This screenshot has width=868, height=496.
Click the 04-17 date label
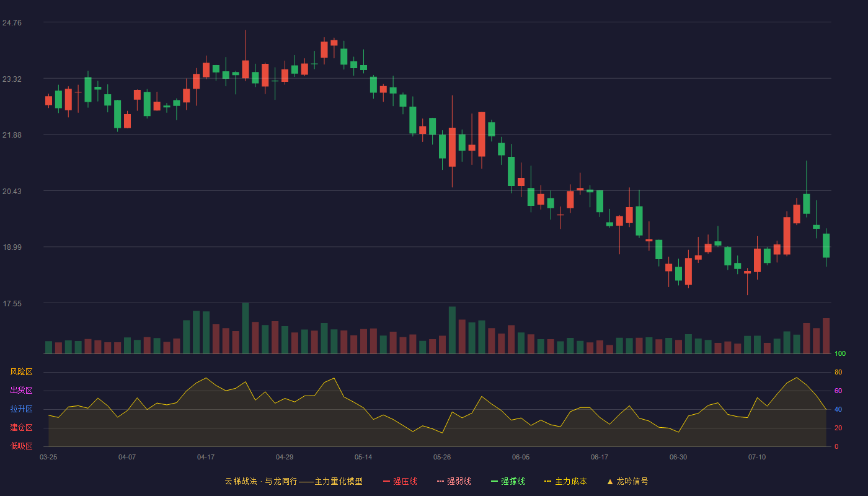pyautogui.click(x=206, y=457)
